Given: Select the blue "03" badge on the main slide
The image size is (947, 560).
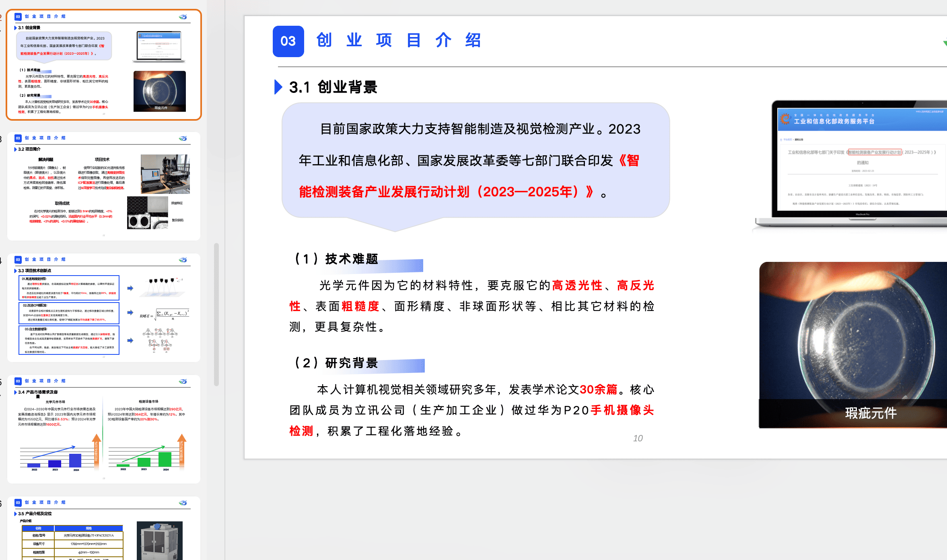Looking at the screenshot, I should (288, 41).
